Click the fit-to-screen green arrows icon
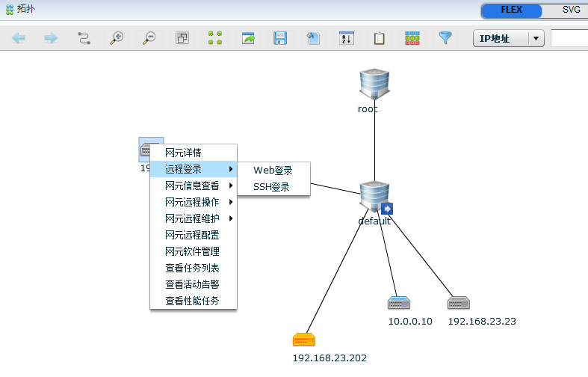588x377 pixels. pyautogui.click(x=215, y=38)
